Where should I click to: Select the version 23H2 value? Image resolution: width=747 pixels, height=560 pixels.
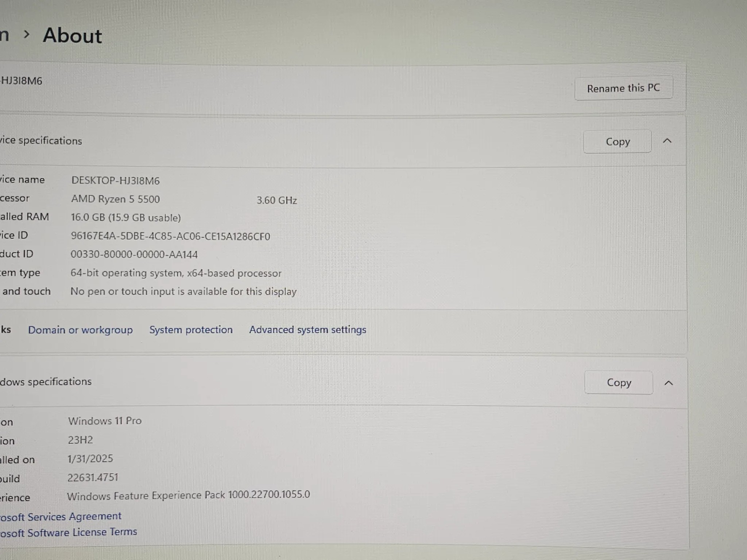tap(80, 440)
